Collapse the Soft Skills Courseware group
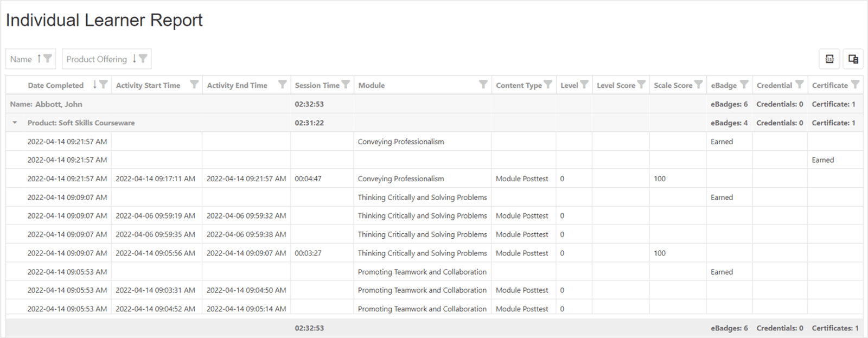The height and width of the screenshot is (338, 868). (15, 123)
